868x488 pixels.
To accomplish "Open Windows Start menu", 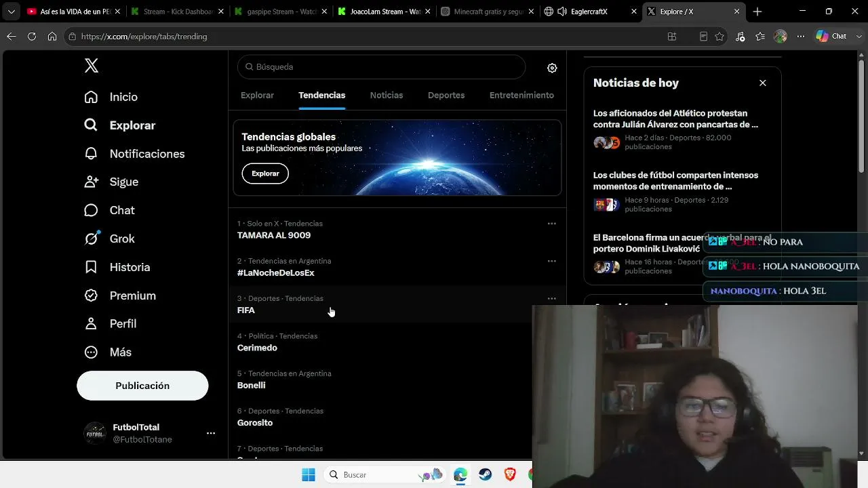I will 309,474.
